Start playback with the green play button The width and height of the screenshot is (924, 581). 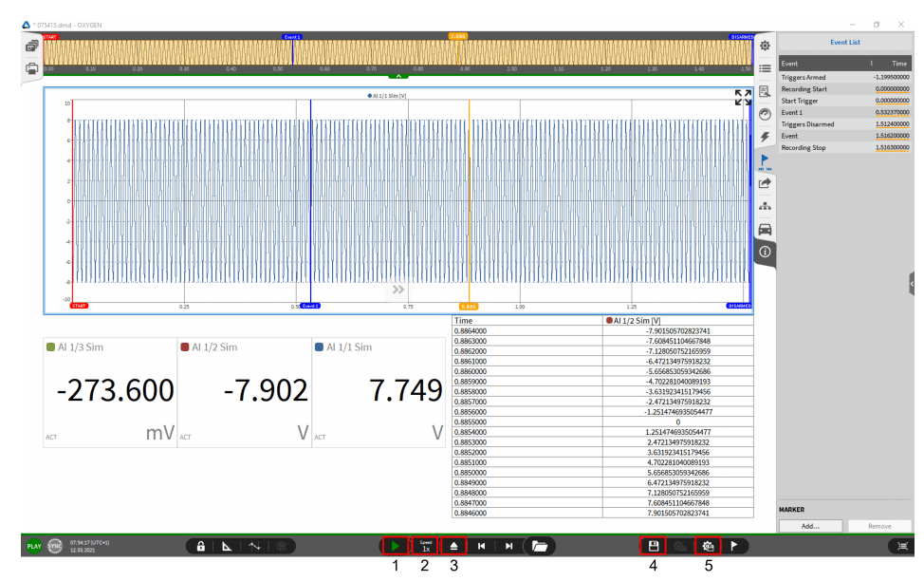click(396, 546)
